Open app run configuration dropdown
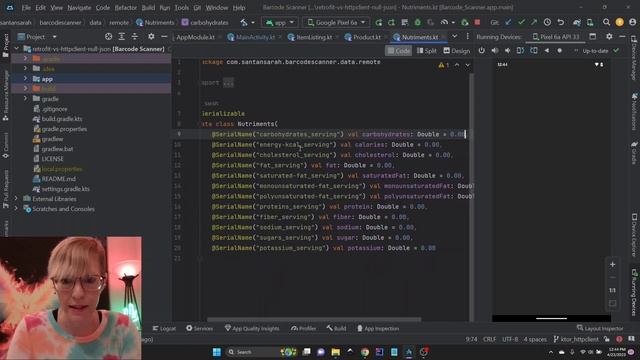 280,22
